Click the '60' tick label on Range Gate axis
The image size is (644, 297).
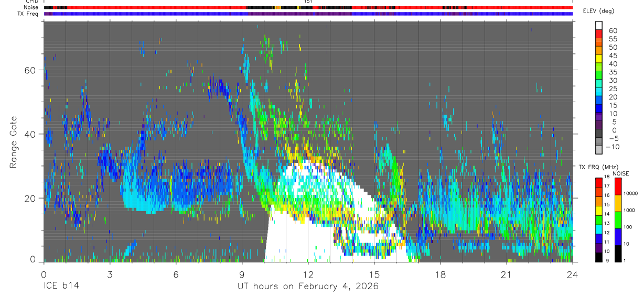[30, 70]
